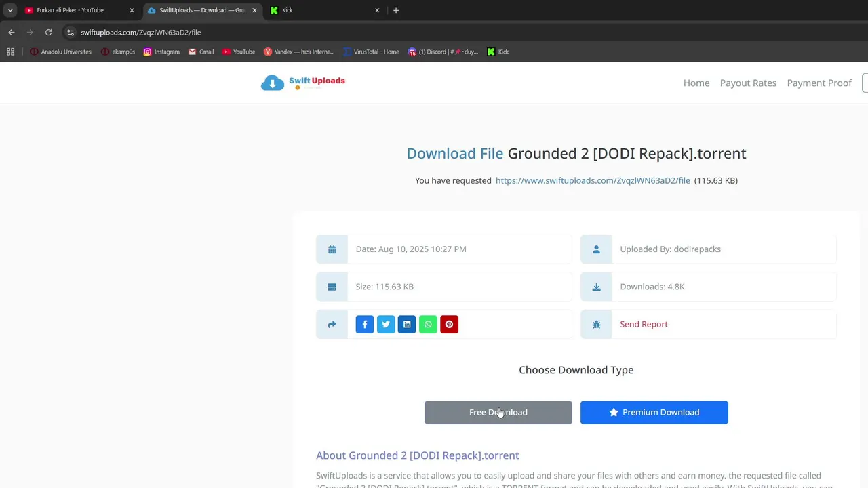Viewport: 868px width, 488px height.
Task: Open Gmail bookmark
Action: [x=201, y=52]
